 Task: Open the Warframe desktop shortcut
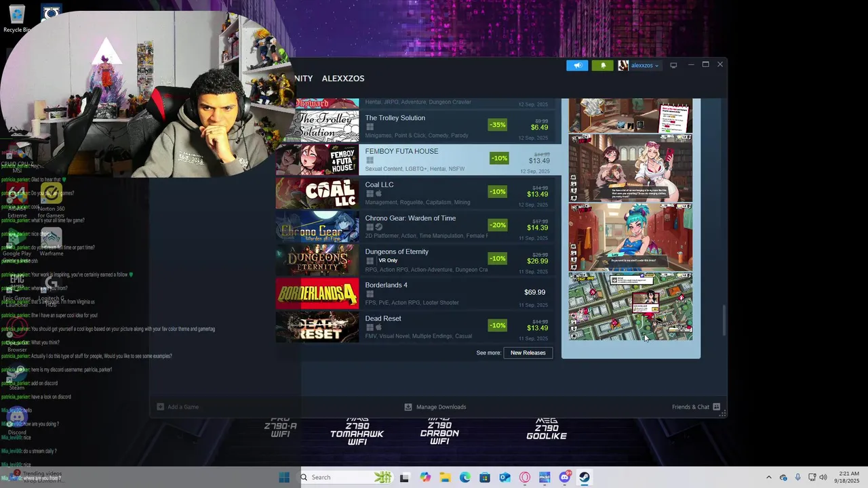pos(52,243)
